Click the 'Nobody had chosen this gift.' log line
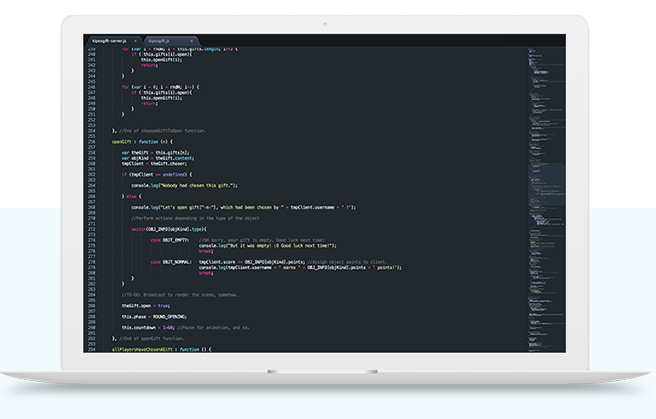 (x=184, y=185)
